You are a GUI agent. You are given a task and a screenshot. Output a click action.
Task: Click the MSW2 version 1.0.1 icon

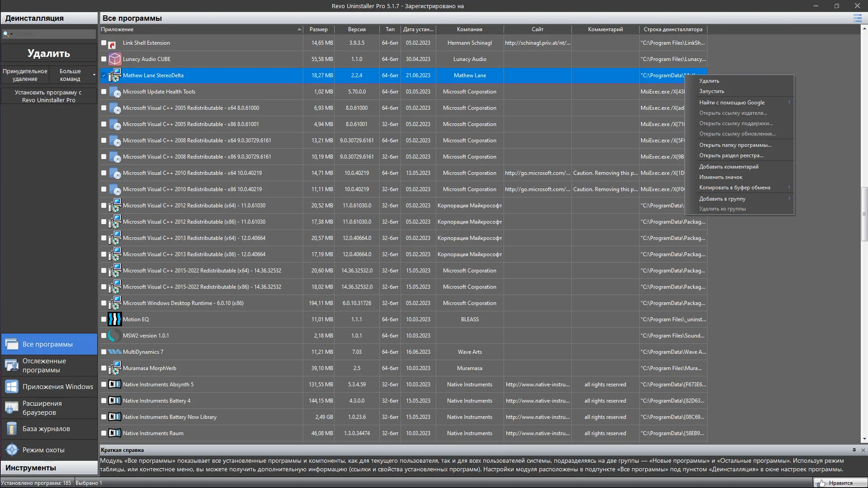tap(115, 336)
